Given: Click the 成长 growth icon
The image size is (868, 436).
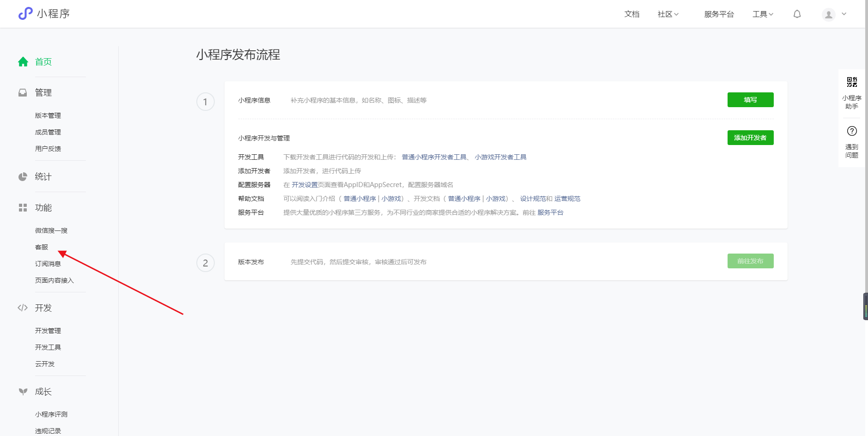Looking at the screenshot, I should pyautogui.click(x=23, y=391).
